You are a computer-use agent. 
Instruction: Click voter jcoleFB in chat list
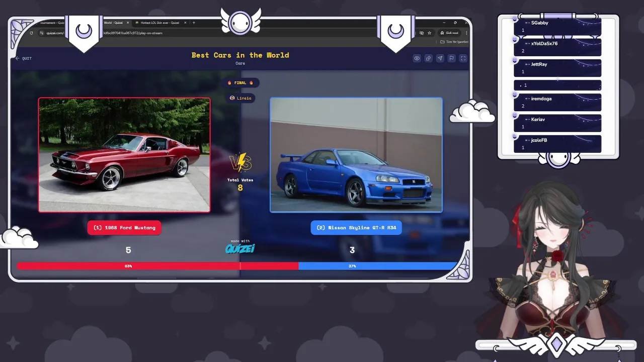(557, 144)
